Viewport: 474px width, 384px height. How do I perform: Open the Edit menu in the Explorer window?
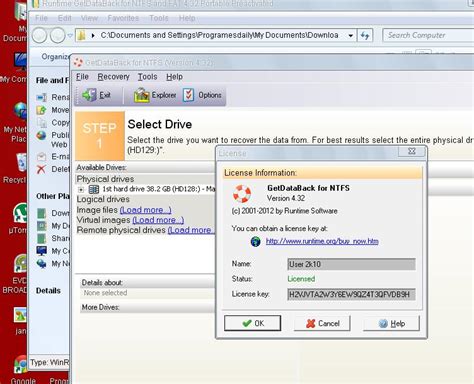(x=64, y=18)
